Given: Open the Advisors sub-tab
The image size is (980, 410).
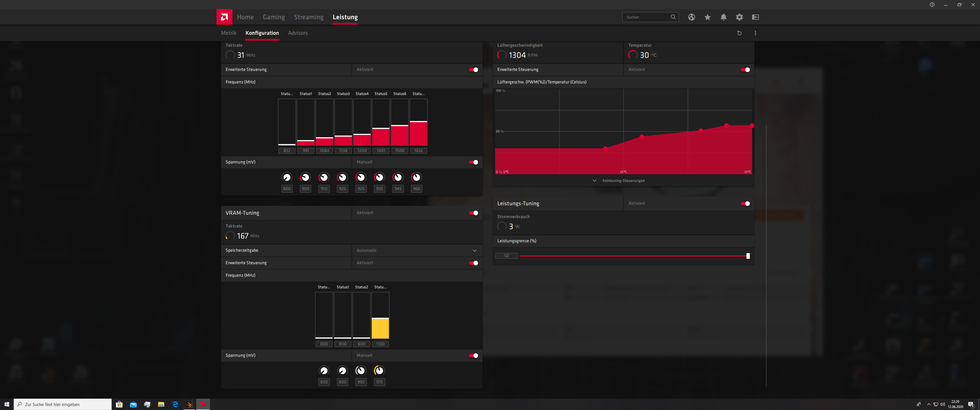Looking at the screenshot, I should [297, 33].
